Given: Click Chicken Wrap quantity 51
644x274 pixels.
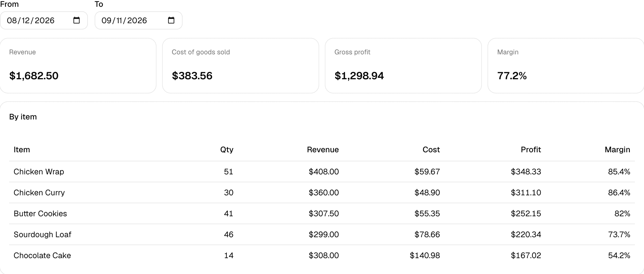Looking at the screenshot, I should (228, 172).
